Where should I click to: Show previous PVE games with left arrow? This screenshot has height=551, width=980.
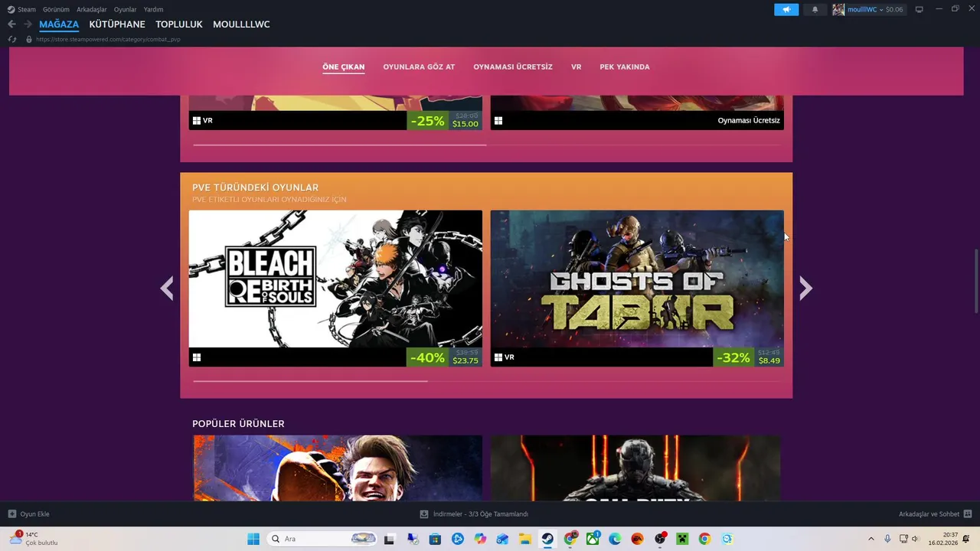pyautogui.click(x=167, y=289)
